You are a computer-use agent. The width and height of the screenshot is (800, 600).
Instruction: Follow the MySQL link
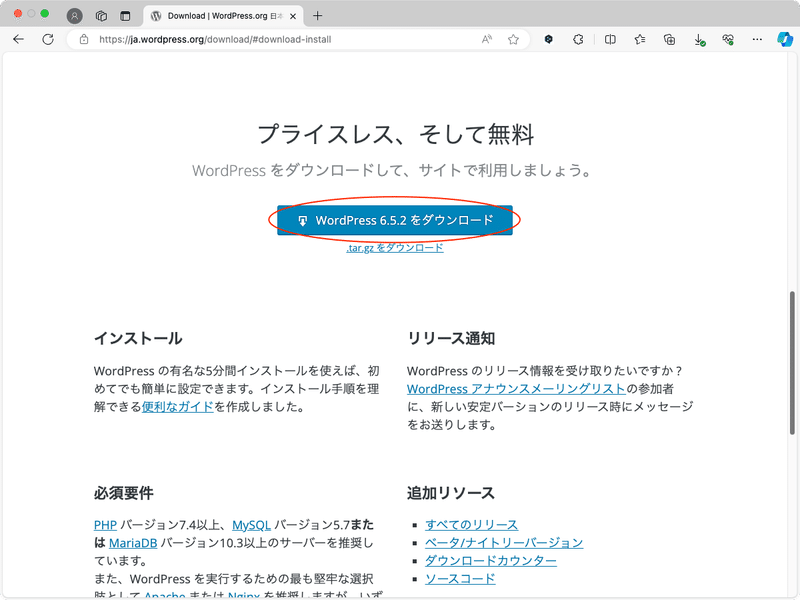tap(251, 525)
